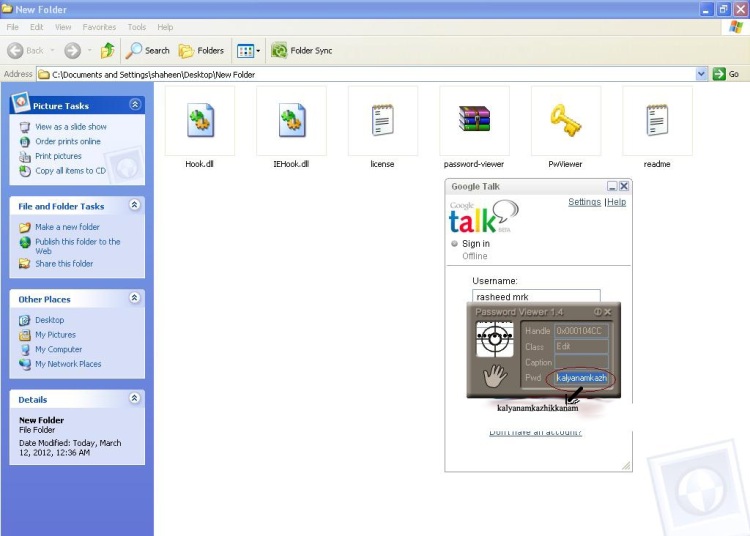750x536 pixels.
Task: Open the Search toolbar button
Action: 147,50
